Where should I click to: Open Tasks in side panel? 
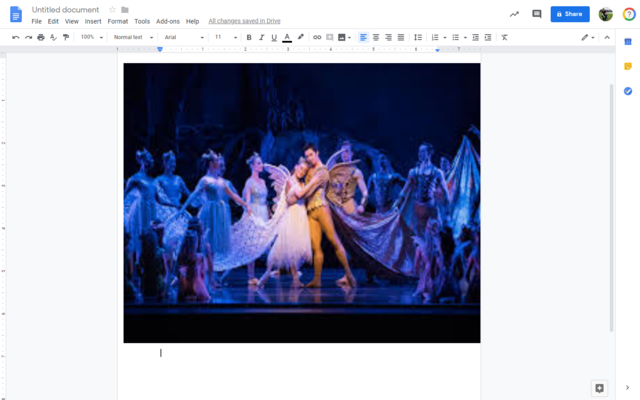coord(628,91)
